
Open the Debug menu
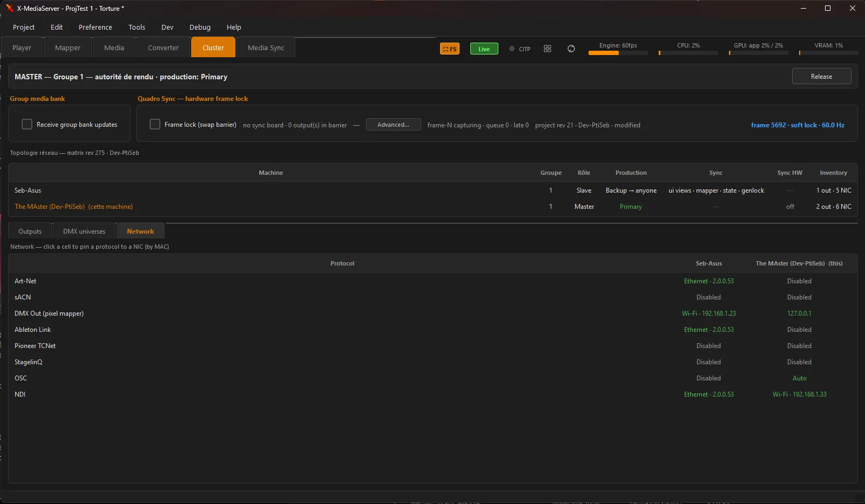point(200,27)
